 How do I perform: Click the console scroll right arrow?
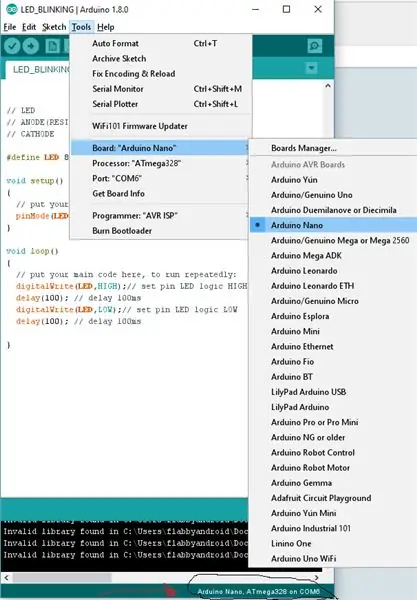(x=316, y=577)
